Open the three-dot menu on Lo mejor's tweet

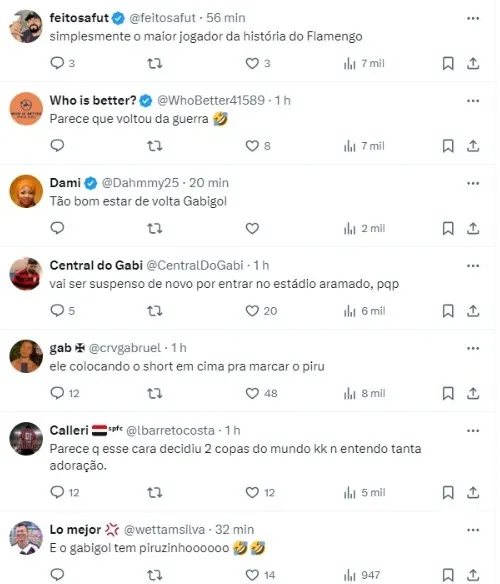[473, 530]
